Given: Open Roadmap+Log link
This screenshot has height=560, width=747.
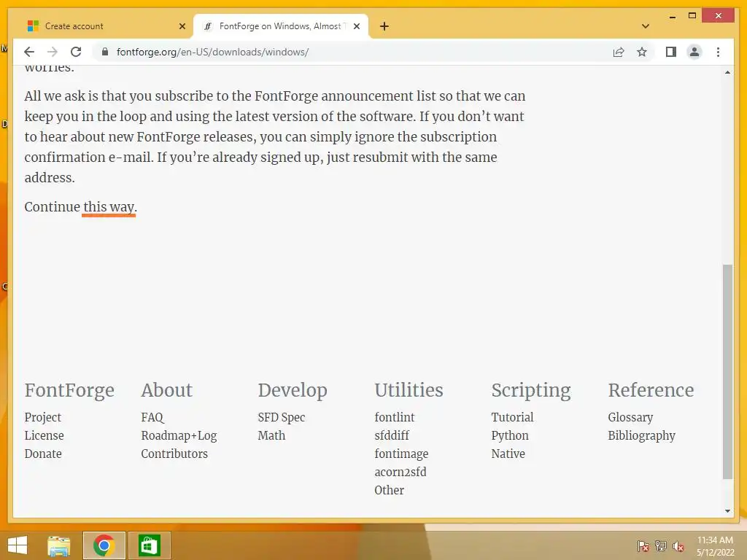Looking at the screenshot, I should pos(179,435).
